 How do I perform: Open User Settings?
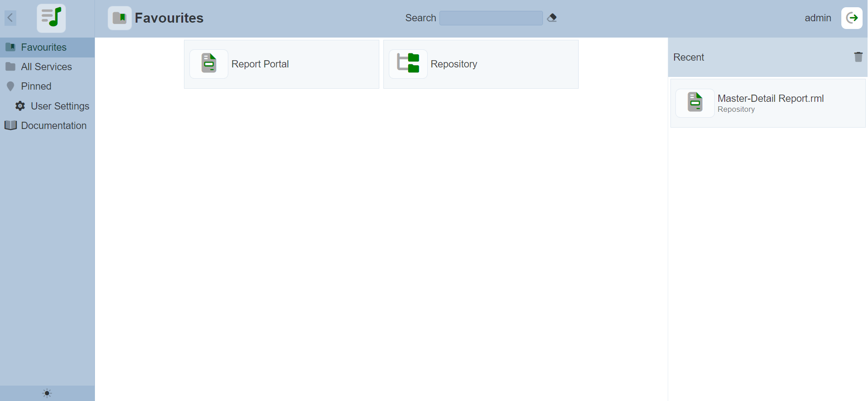tap(60, 106)
